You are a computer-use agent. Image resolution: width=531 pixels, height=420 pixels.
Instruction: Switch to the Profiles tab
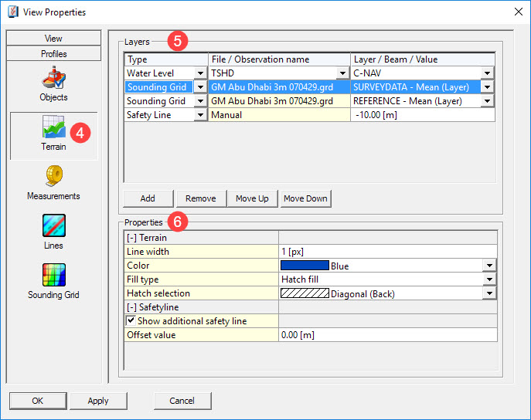pos(53,54)
